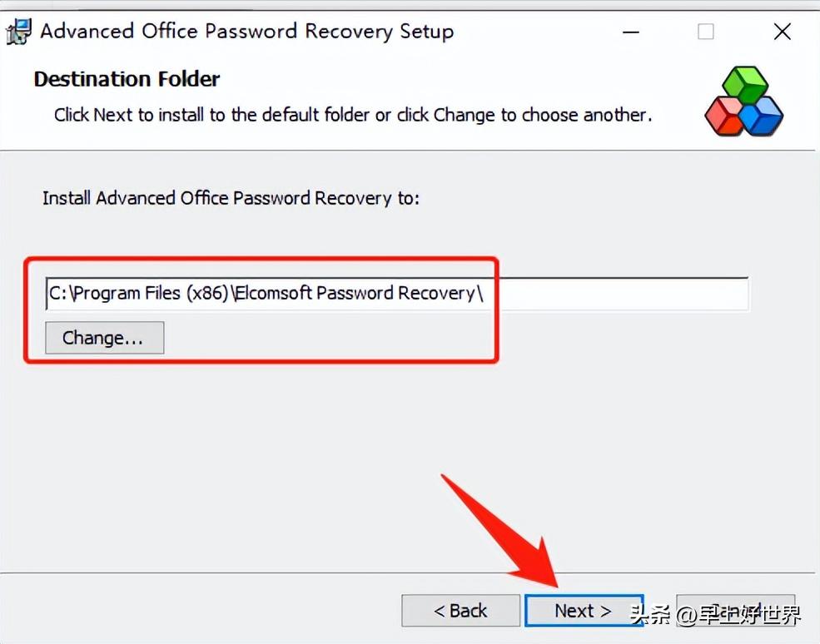
Task: Click the '头条' watermark text
Action: coord(650,615)
